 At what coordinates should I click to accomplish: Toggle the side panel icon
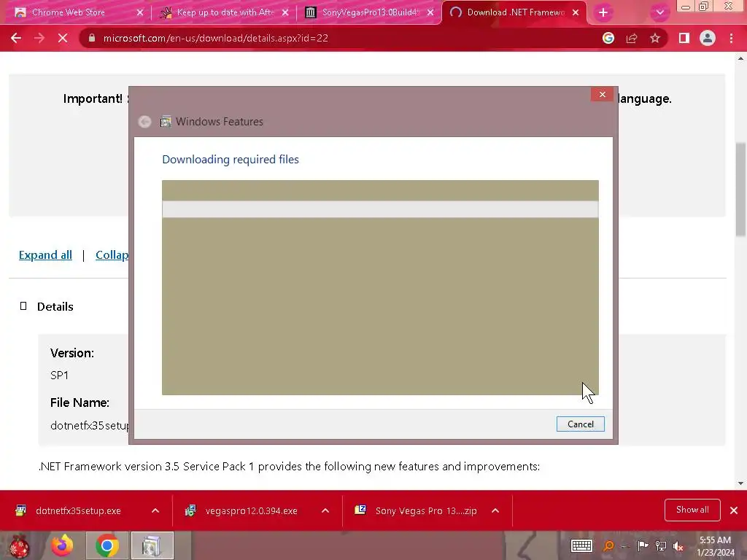pos(684,38)
